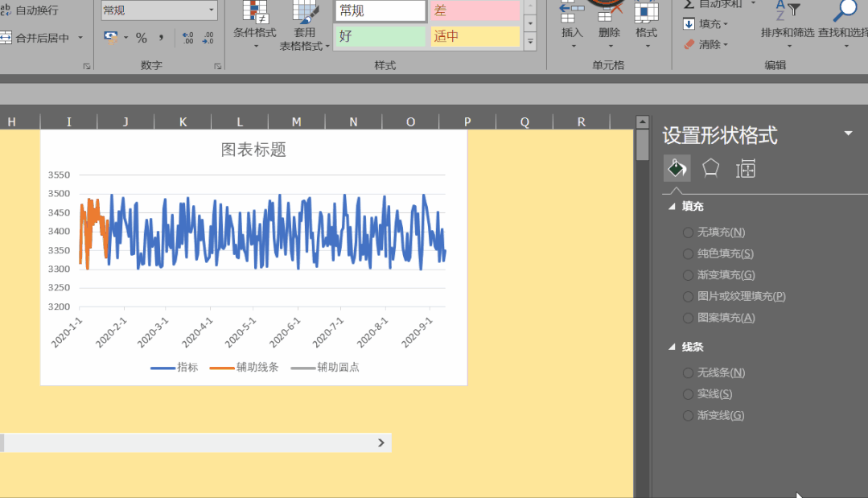Image resolution: width=868 pixels, height=498 pixels.
Task: Select column I header
Action: click(x=68, y=121)
